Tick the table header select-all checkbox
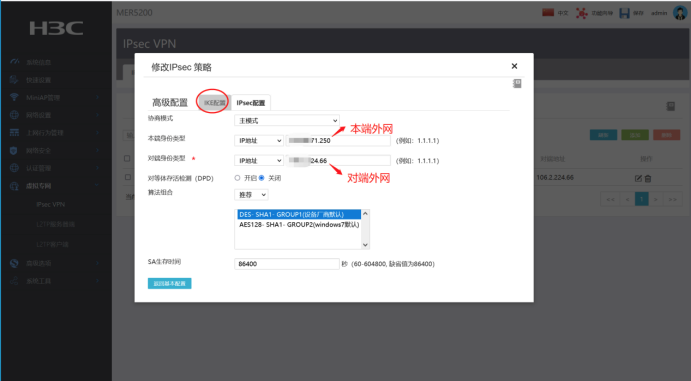 point(127,159)
